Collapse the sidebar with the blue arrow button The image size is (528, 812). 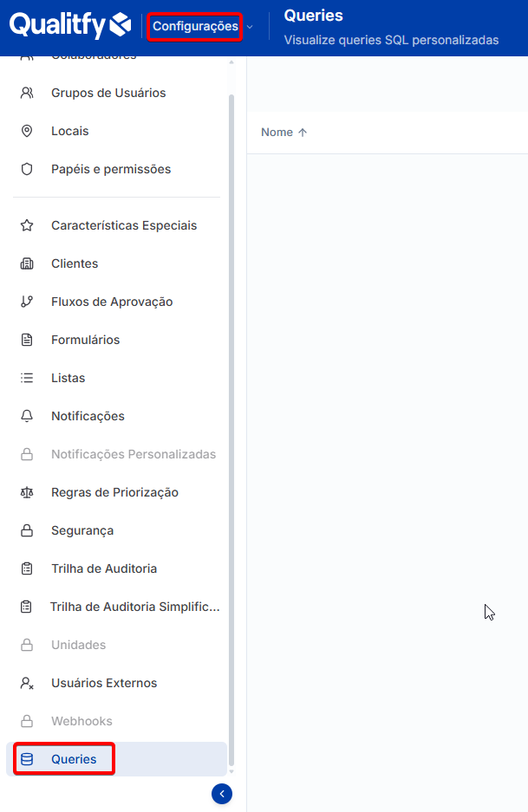[222, 794]
